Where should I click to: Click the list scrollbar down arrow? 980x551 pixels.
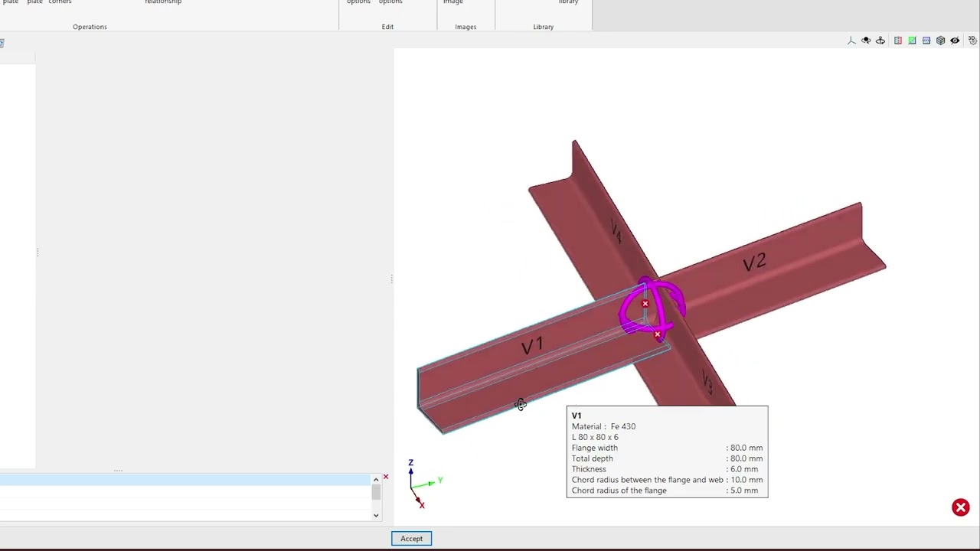pyautogui.click(x=376, y=515)
